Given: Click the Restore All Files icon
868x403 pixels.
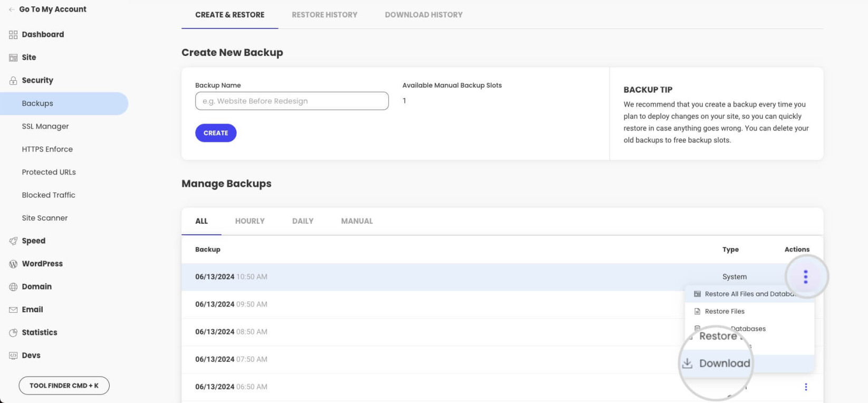Looking at the screenshot, I should click(x=697, y=294).
